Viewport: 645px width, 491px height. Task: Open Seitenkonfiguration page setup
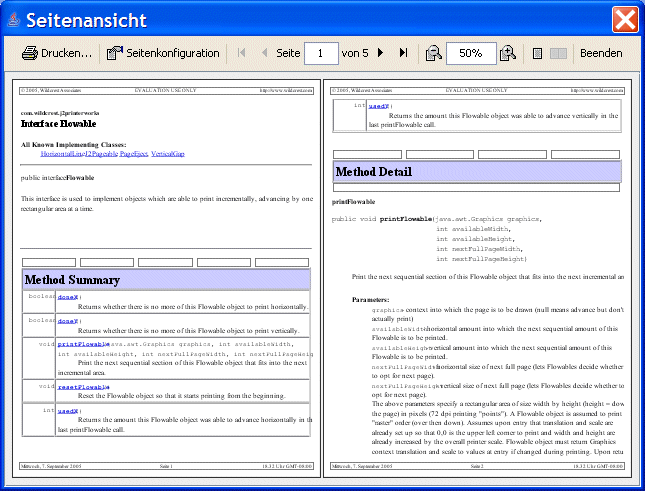(x=163, y=53)
